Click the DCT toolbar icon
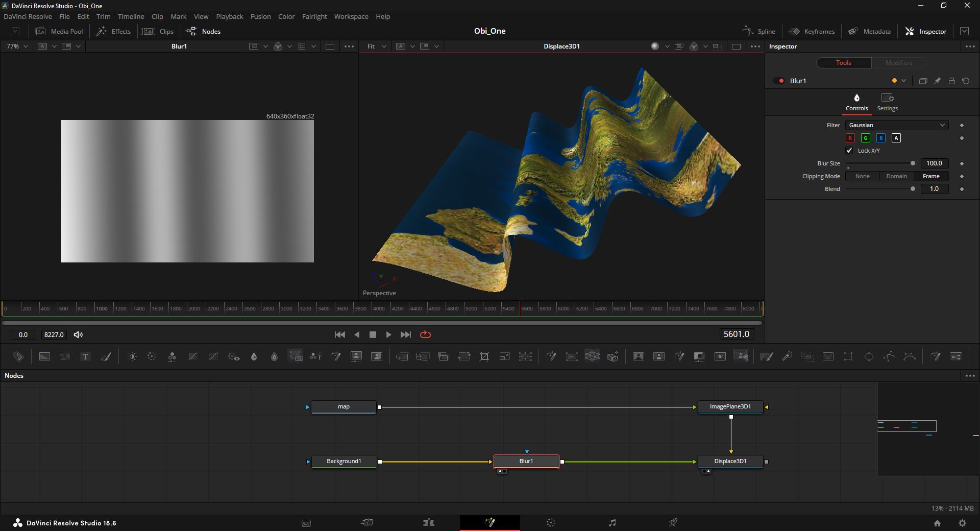The image size is (980, 531). (x=295, y=356)
